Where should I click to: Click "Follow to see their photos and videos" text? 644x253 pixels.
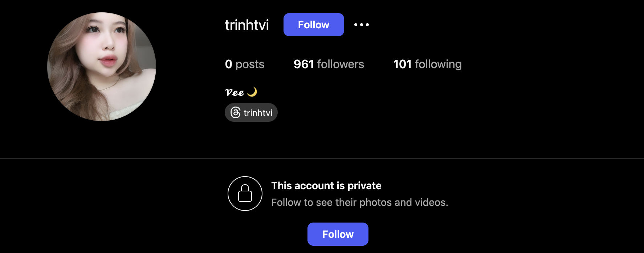[359, 202]
